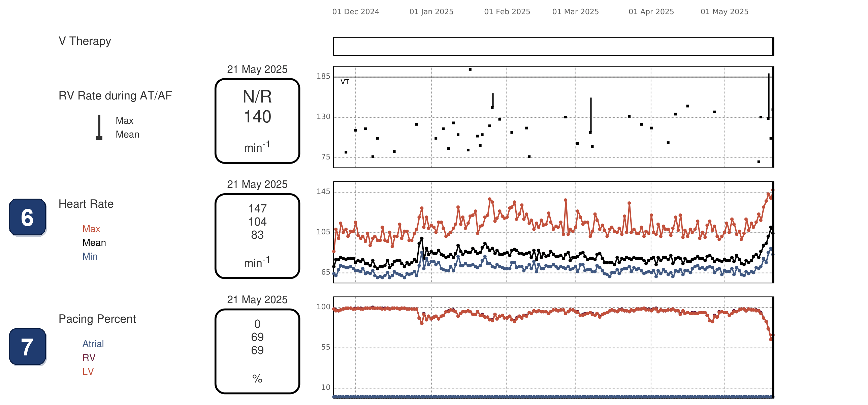868x405 pixels.
Task: Click the 01 Jan 2025 timeline date
Action: 431,11
